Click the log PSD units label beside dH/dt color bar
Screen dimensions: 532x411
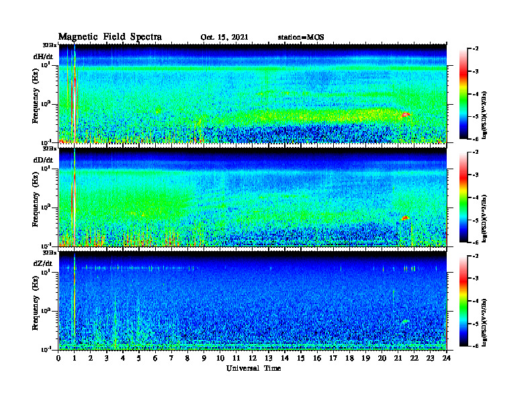coord(484,115)
